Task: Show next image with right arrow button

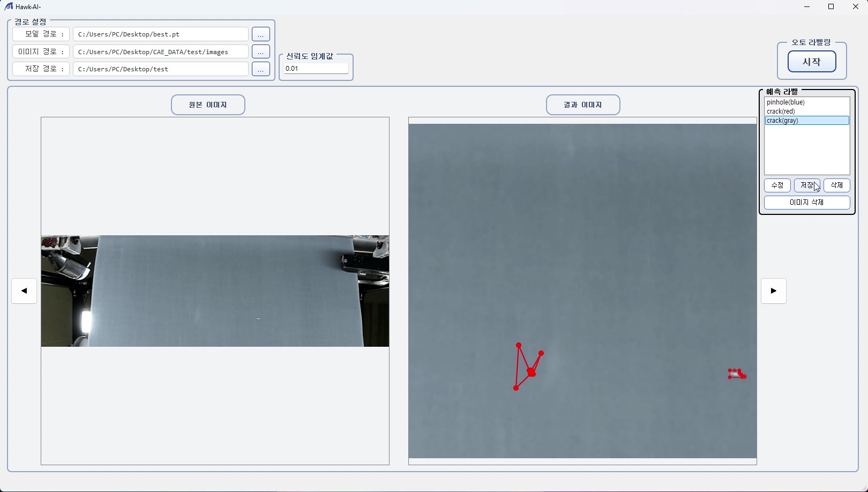Action: point(774,291)
